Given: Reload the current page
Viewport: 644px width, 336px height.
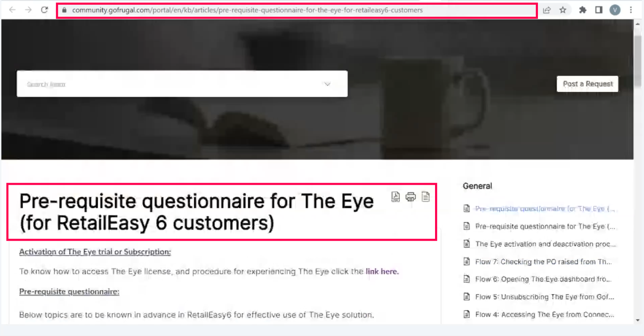Looking at the screenshot, I should tap(44, 10).
